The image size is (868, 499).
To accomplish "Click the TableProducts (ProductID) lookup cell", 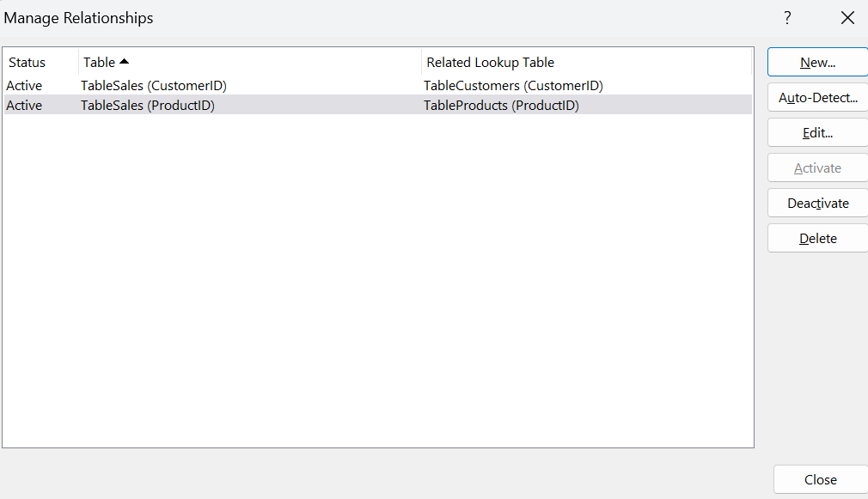I will coord(501,106).
